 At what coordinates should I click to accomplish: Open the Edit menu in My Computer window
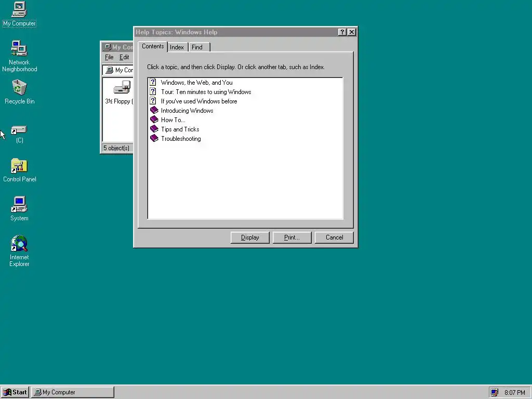pos(124,57)
